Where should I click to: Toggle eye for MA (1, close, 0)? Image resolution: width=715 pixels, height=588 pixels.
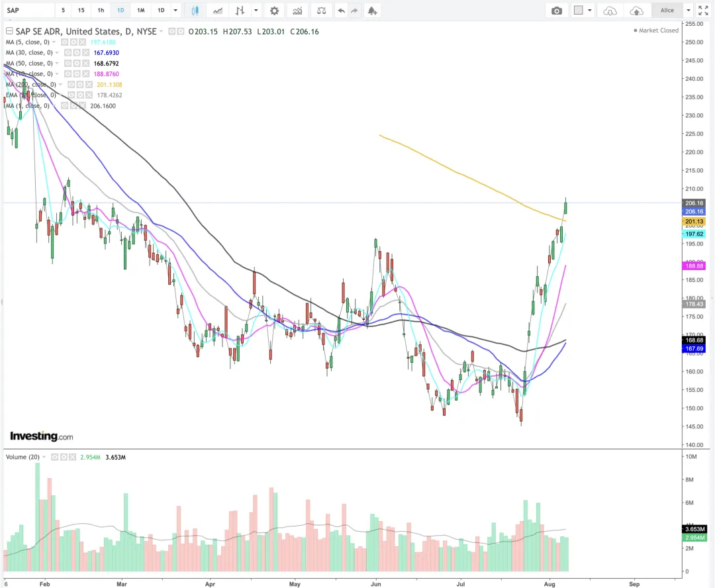[65, 106]
